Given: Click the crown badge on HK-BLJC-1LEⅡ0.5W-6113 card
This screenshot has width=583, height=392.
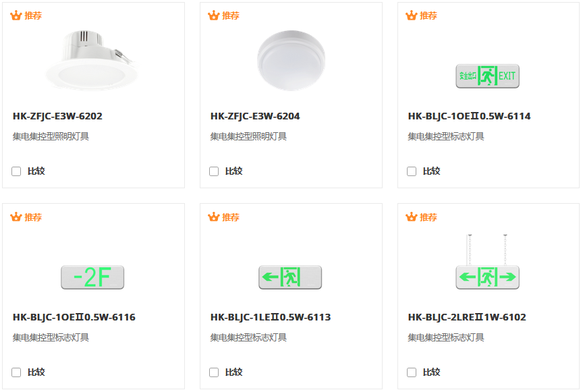Looking at the screenshot, I should click(214, 217).
